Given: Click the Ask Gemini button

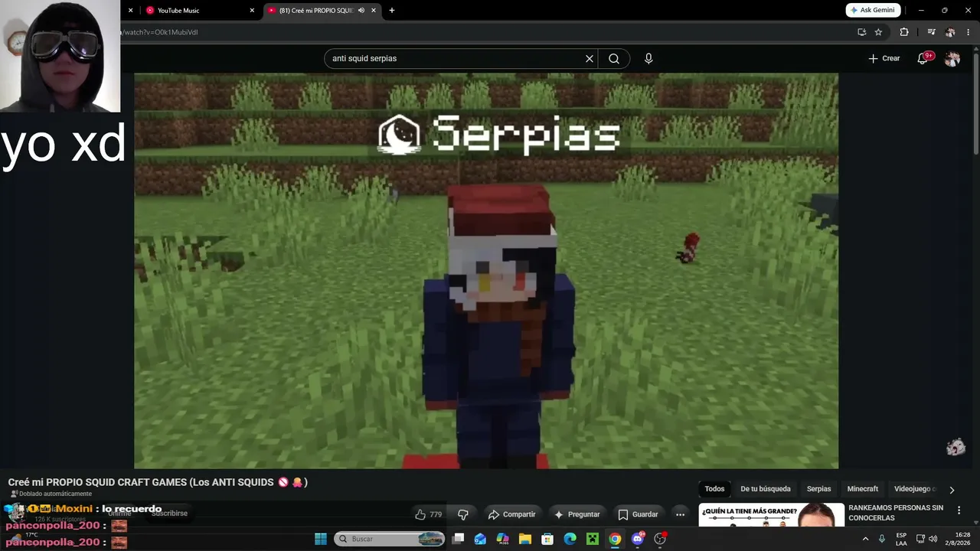Looking at the screenshot, I should (873, 10).
